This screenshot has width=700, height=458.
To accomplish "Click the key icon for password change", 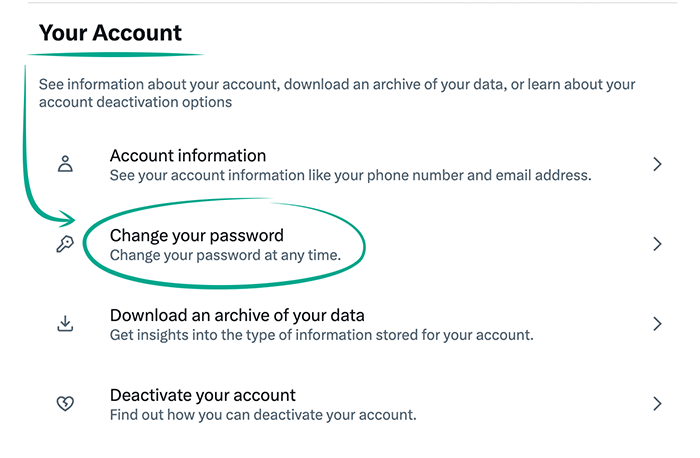I will pyautogui.click(x=65, y=245).
